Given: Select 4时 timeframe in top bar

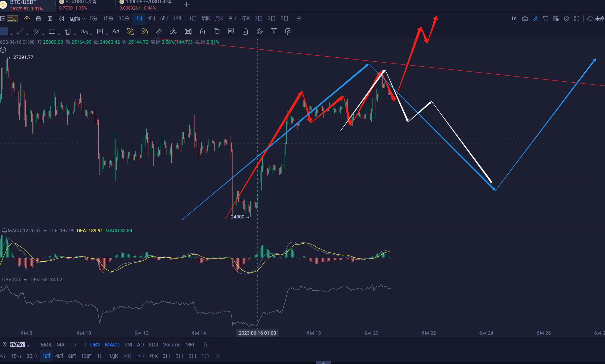Looking at the screenshot, I should tap(151, 19).
